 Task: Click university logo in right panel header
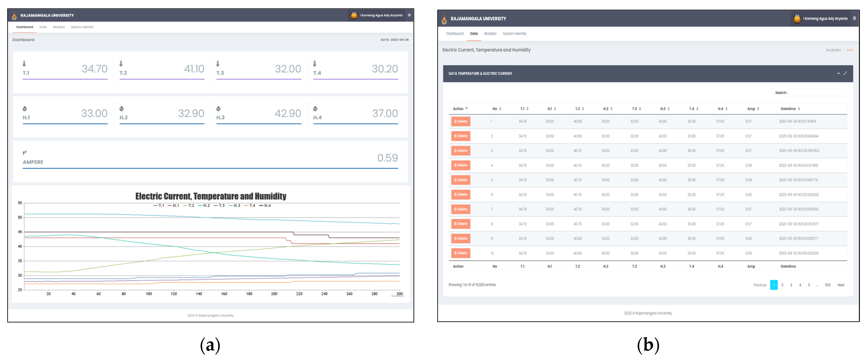(444, 19)
